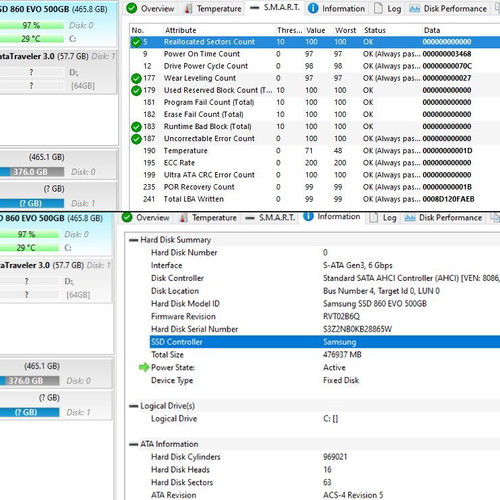The height and width of the screenshot is (500, 500).
Task: Click the green check Overview icon in S.M.A.R.T. window
Action: [132, 8]
